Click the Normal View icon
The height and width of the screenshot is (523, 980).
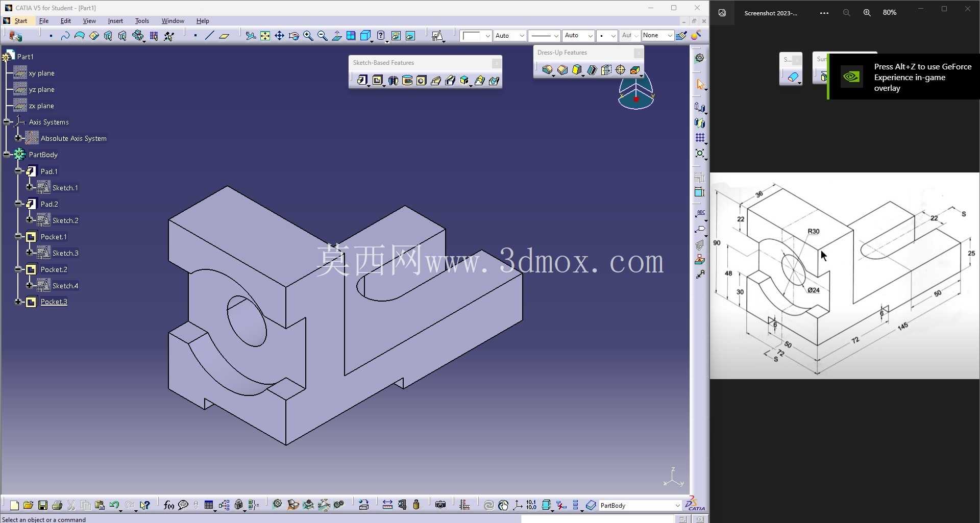(x=336, y=36)
